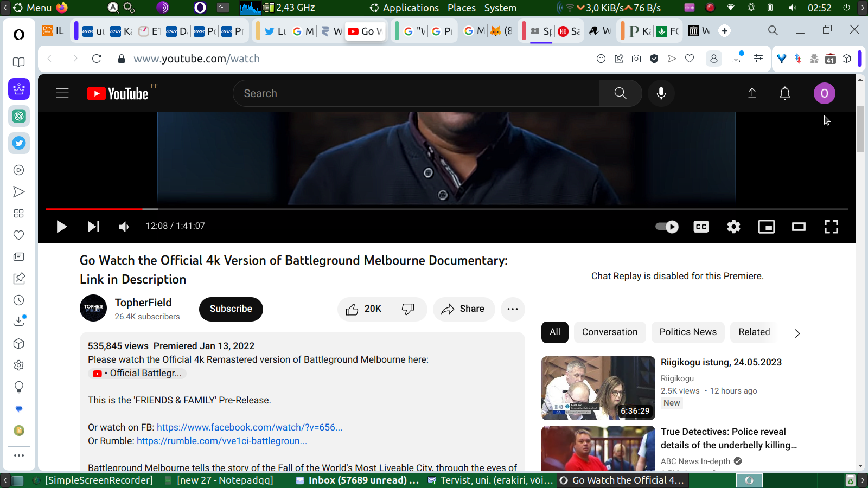This screenshot has height=488, width=868.
Task: Open video settings gear
Action: pos(733,227)
